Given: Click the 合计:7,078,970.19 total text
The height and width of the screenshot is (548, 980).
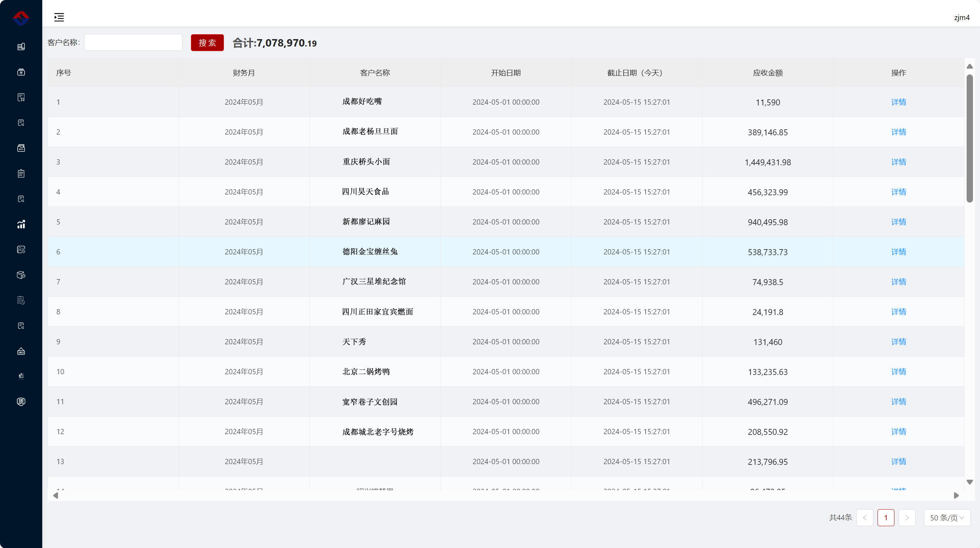Looking at the screenshot, I should (x=275, y=43).
